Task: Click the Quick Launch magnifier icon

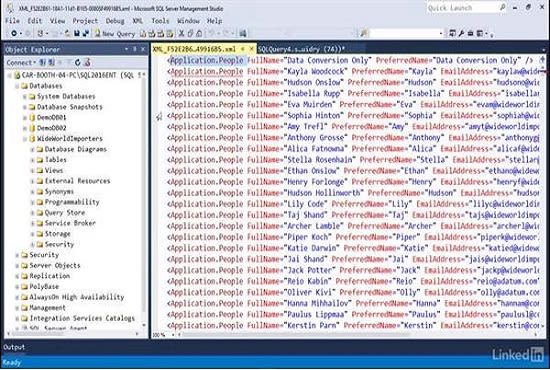Action: tap(502, 7)
